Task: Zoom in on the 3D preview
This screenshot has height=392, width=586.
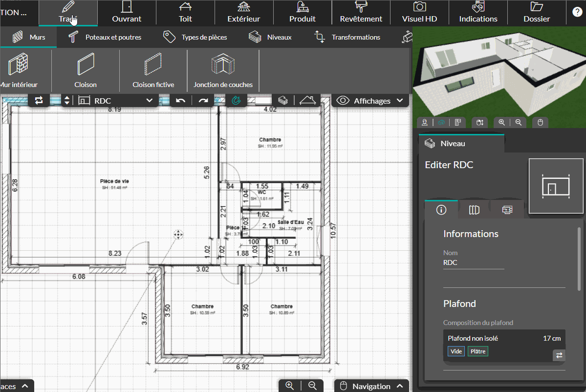Action: [x=501, y=123]
